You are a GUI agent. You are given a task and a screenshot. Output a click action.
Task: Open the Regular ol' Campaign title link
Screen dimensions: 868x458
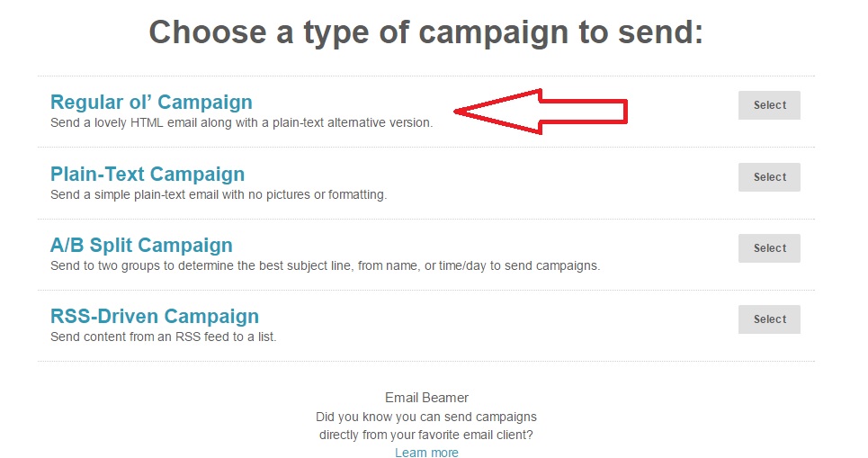point(151,103)
